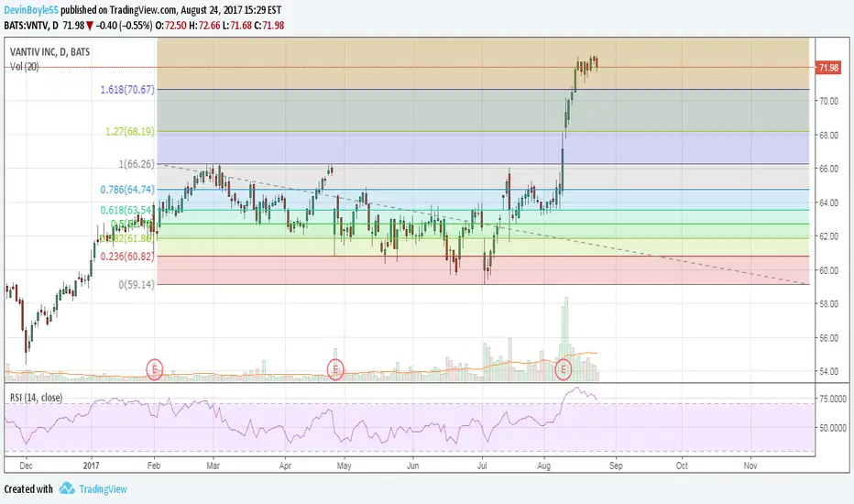The image size is (854, 504).
Task: Click the Oct label on the time axis
Action: [x=682, y=466]
